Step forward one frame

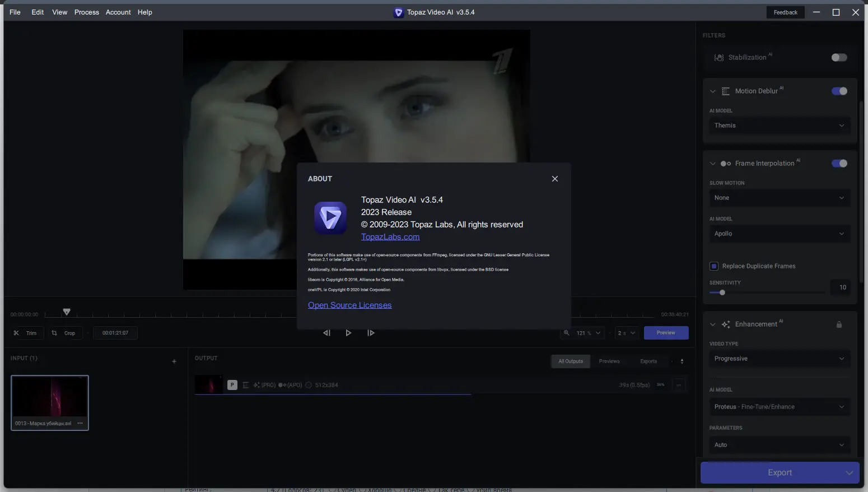[x=371, y=333]
